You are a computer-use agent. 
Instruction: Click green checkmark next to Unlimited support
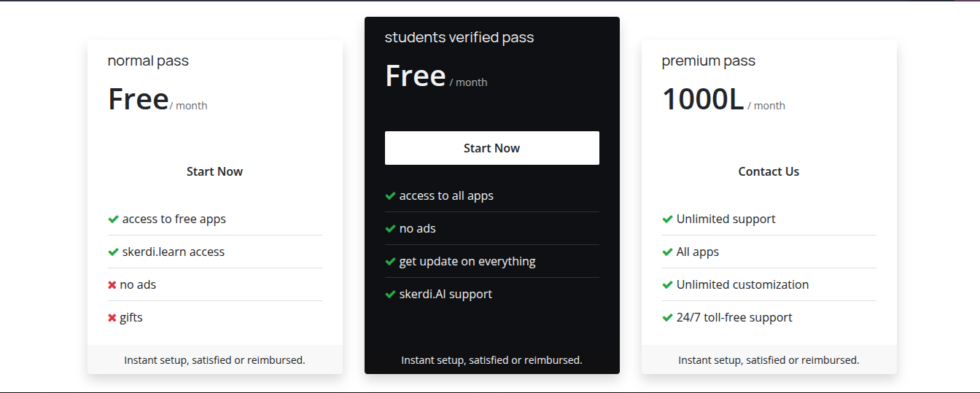click(x=667, y=219)
